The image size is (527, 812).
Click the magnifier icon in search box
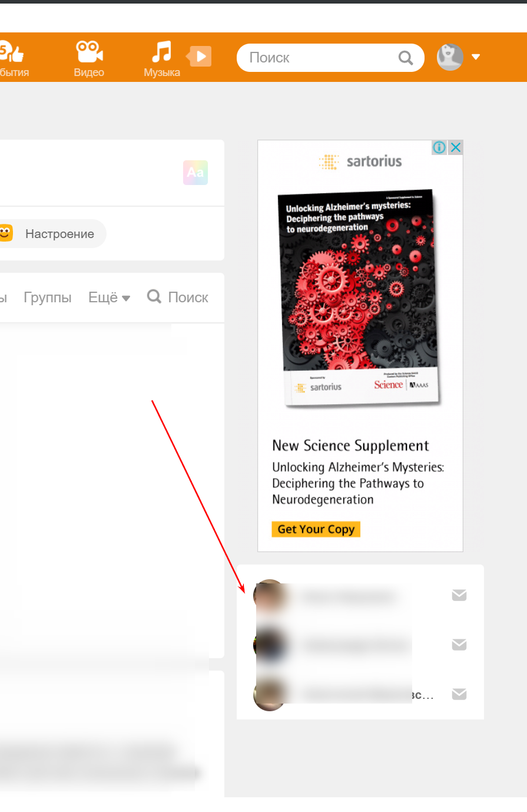[406, 58]
